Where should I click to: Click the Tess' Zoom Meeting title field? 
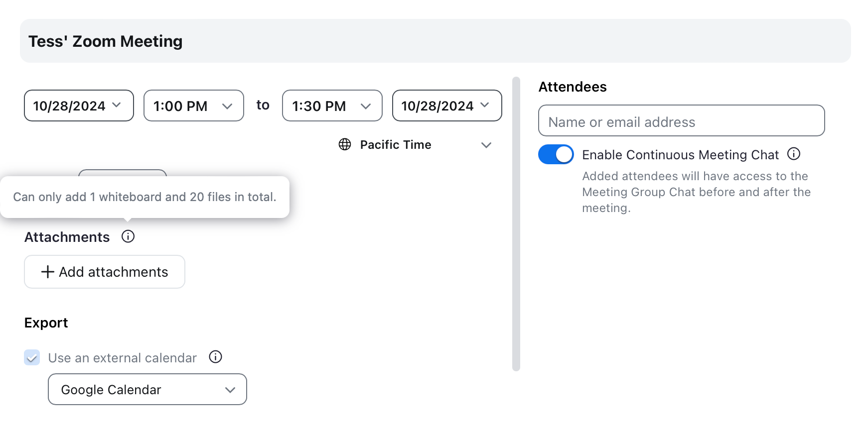click(x=434, y=41)
